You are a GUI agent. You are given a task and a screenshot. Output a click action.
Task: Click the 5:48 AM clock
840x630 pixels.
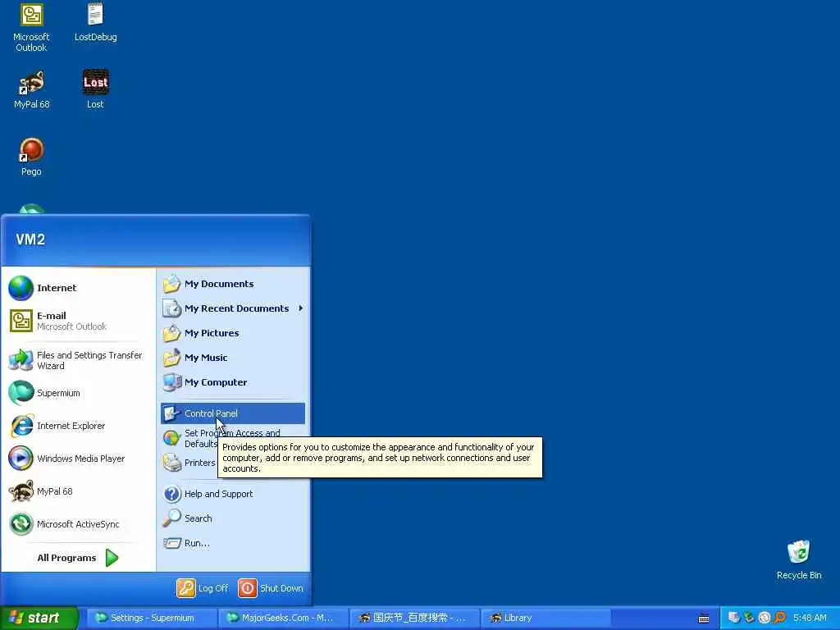point(810,619)
